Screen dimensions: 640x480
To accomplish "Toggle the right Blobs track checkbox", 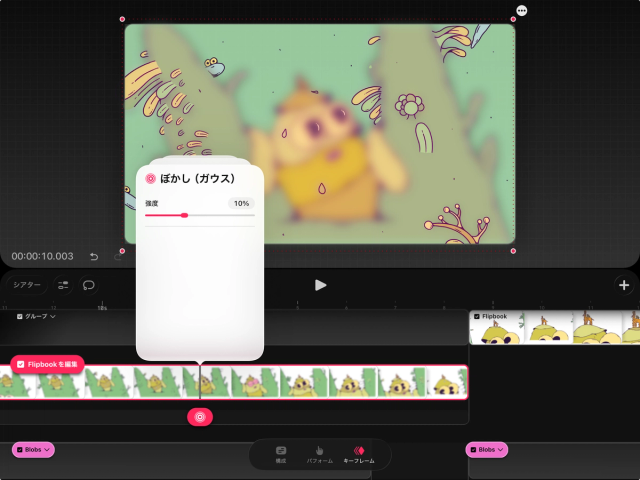I will click(x=473, y=449).
